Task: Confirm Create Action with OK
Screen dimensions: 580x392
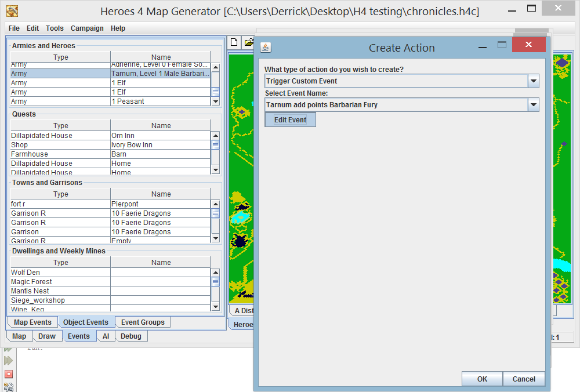Action: [x=483, y=379]
